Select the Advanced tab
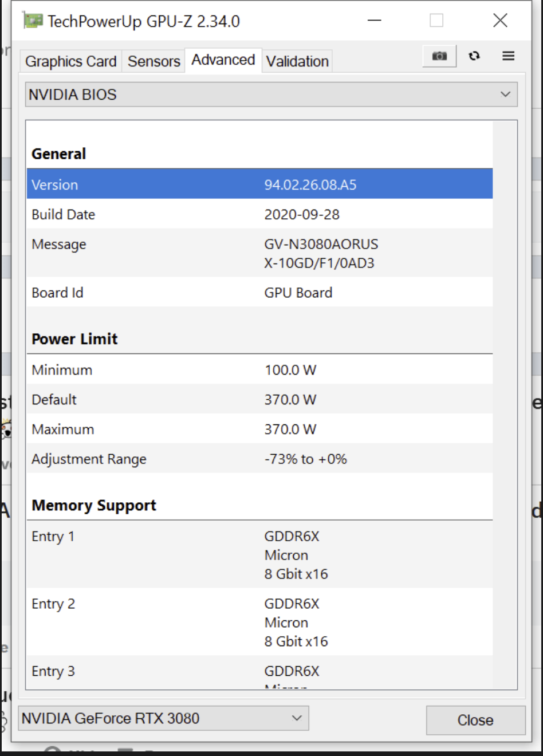Viewport: 543px width, 756px height. pos(223,59)
